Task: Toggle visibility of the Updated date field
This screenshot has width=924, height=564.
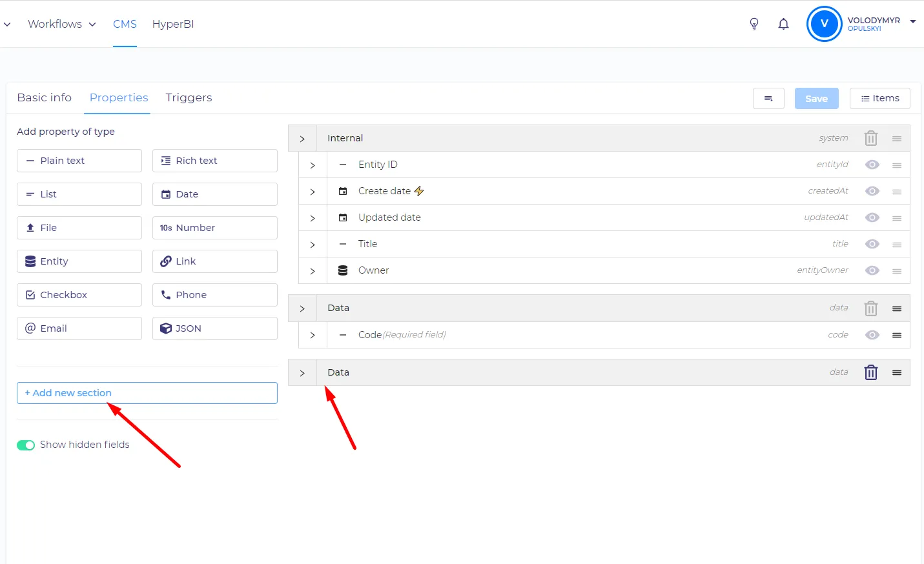Action: pyautogui.click(x=872, y=217)
